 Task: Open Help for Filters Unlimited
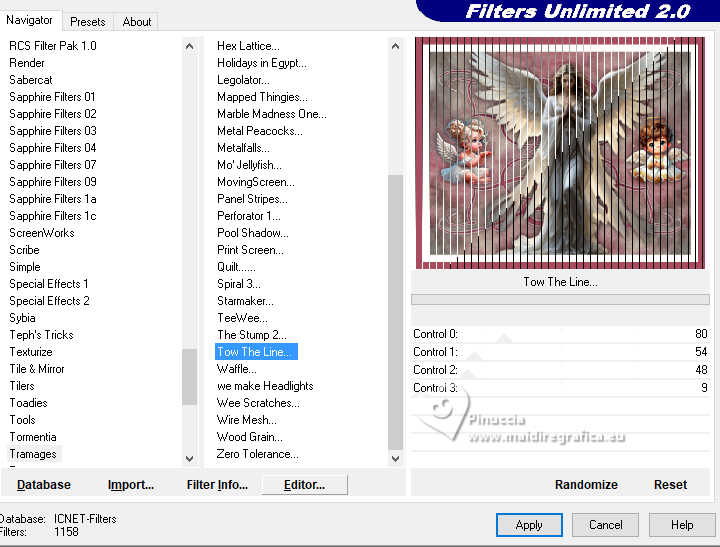(682, 525)
